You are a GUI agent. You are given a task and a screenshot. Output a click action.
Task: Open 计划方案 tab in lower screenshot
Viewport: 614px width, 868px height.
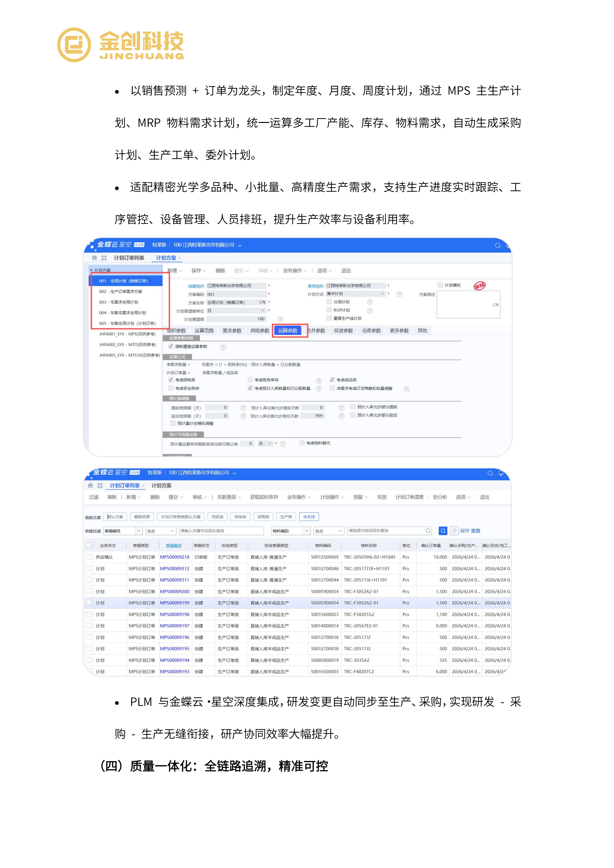(x=162, y=486)
